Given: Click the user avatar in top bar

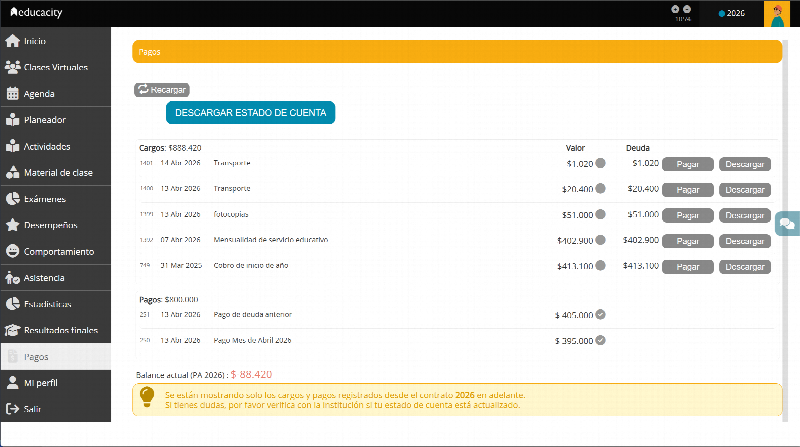Looking at the screenshot, I should (x=777, y=14).
